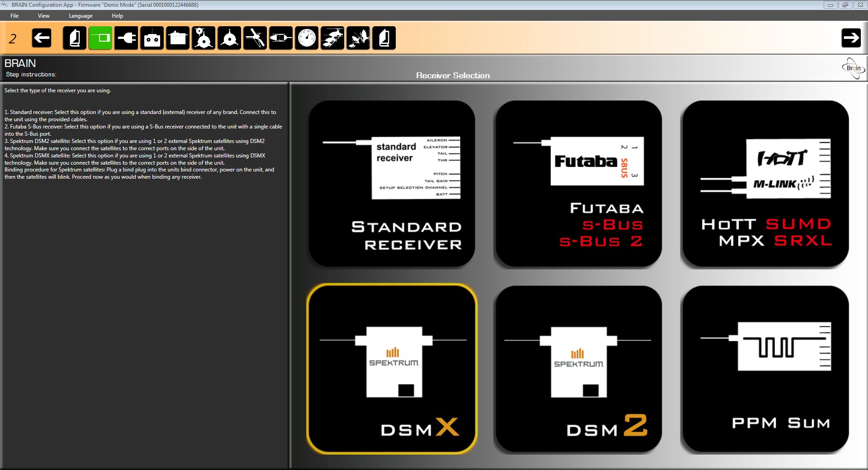Select the green receiver selection icon
Image resolution: width=868 pixels, height=470 pixels.
[x=100, y=38]
